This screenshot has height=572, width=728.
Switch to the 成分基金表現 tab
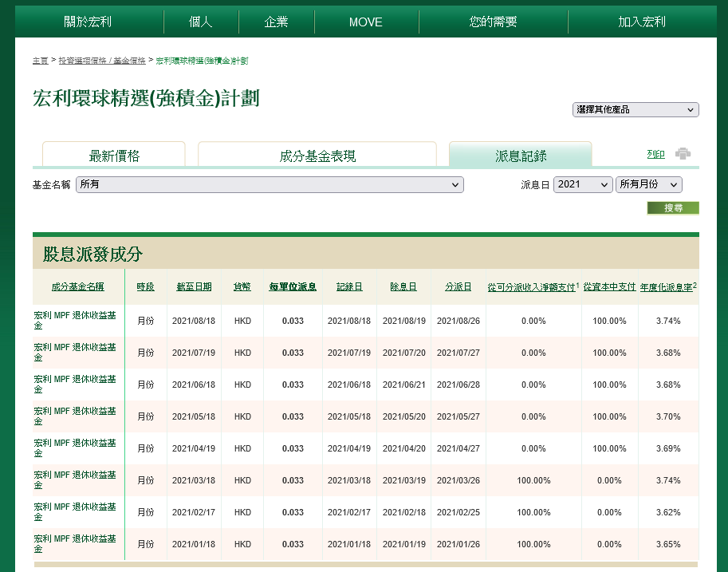[x=317, y=156]
